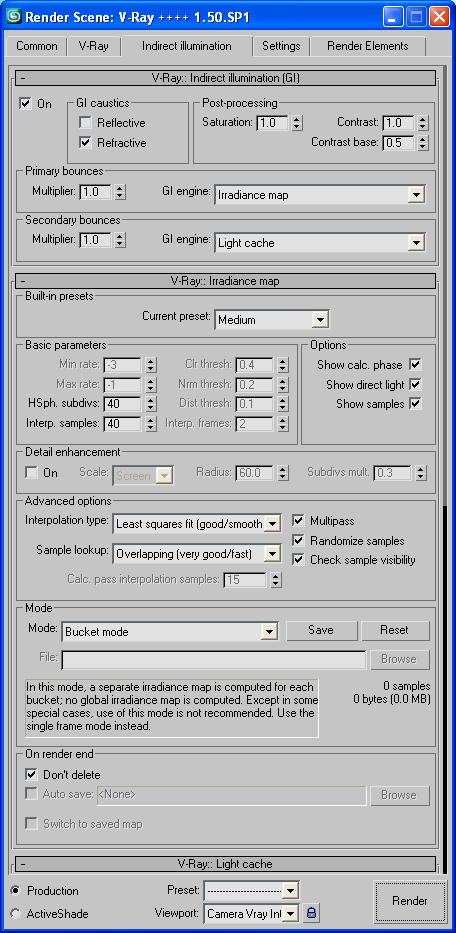This screenshot has height=933, width=456.
Task: Enable Reflective GI caustics
Action: pos(85,123)
